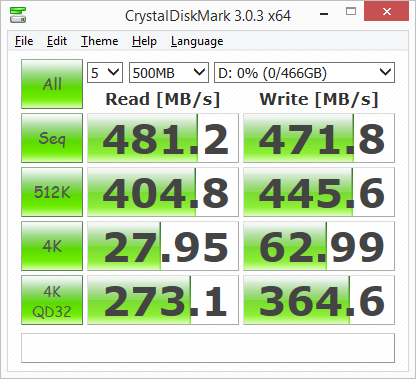Run the 4K random test

(x=52, y=246)
